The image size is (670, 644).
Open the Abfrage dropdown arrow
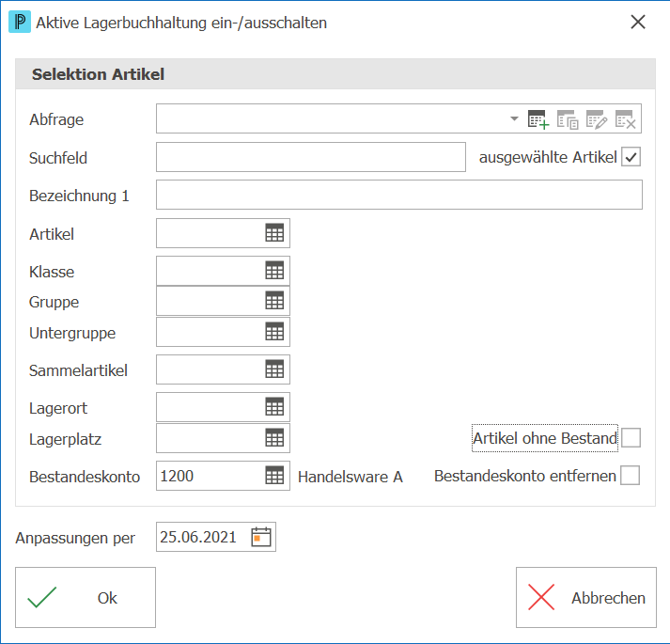(x=514, y=118)
